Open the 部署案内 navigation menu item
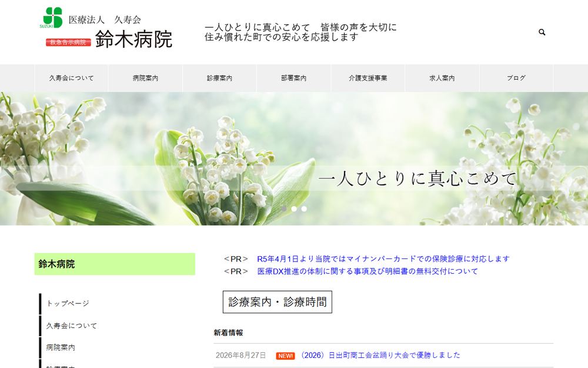 (294, 78)
